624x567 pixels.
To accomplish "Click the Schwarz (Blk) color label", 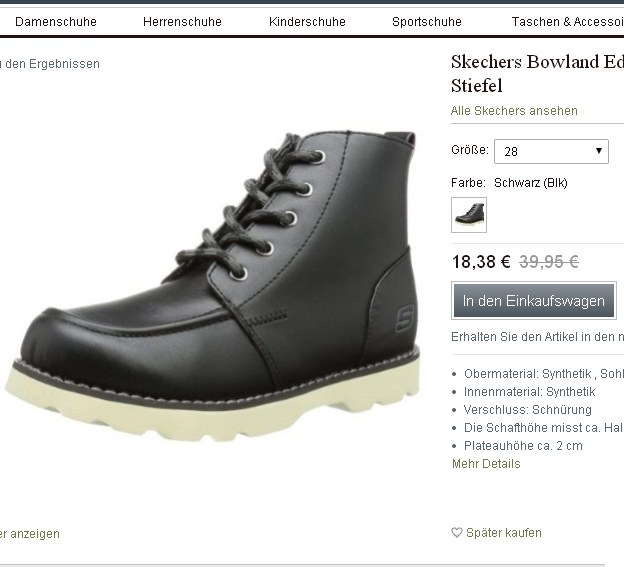I will pyautogui.click(x=530, y=183).
